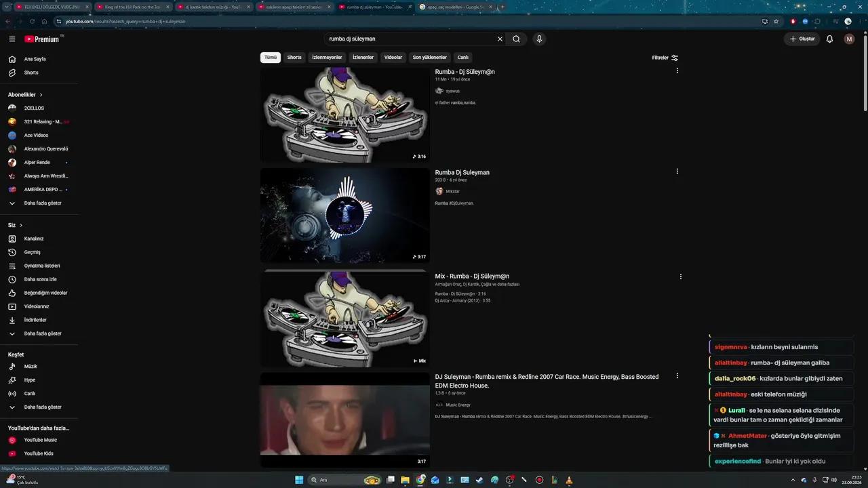This screenshot has width=868, height=488.
Task: Select the Videolar filter chip
Action: 393,58
